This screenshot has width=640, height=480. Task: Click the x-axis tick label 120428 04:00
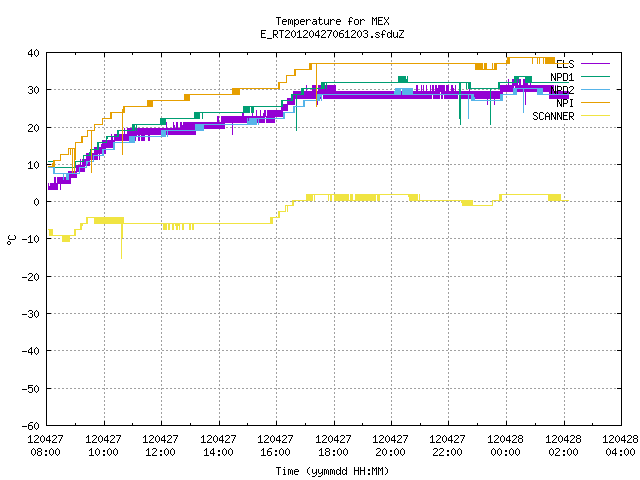[x=620, y=446]
